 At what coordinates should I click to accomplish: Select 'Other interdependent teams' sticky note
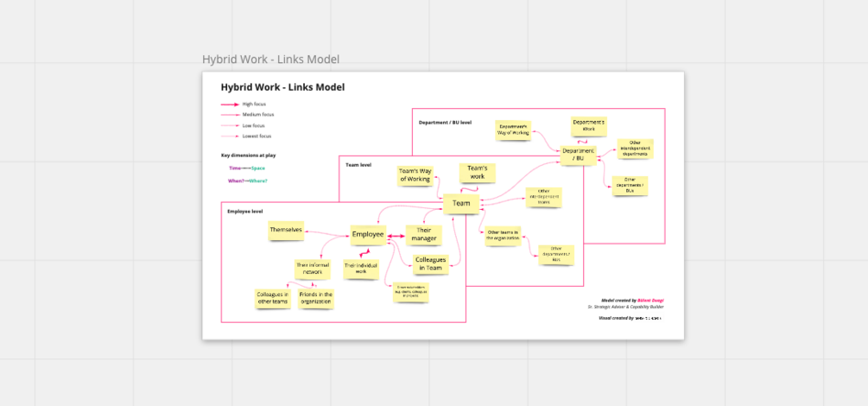(x=543, y=197)
